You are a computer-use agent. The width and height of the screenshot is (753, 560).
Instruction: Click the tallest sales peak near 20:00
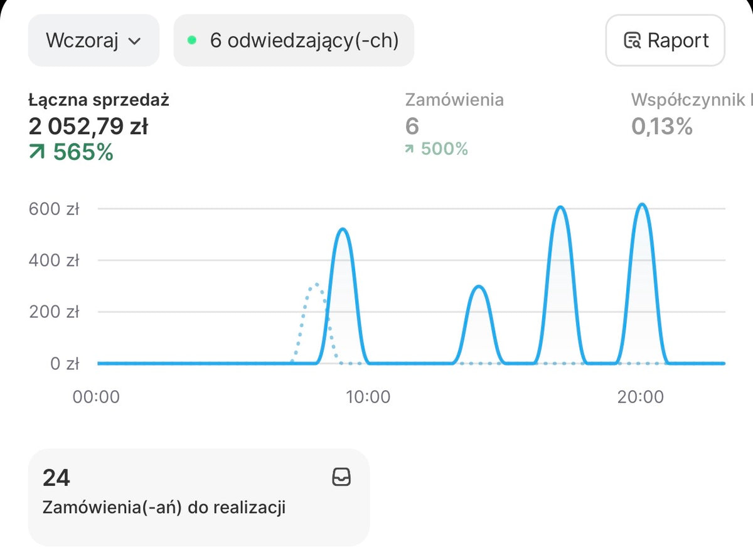[x=641, y=204]
